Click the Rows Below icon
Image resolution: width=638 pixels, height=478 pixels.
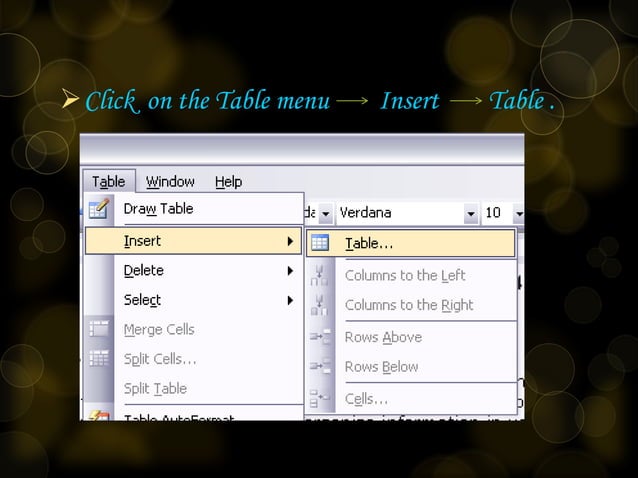coord(320,366)
